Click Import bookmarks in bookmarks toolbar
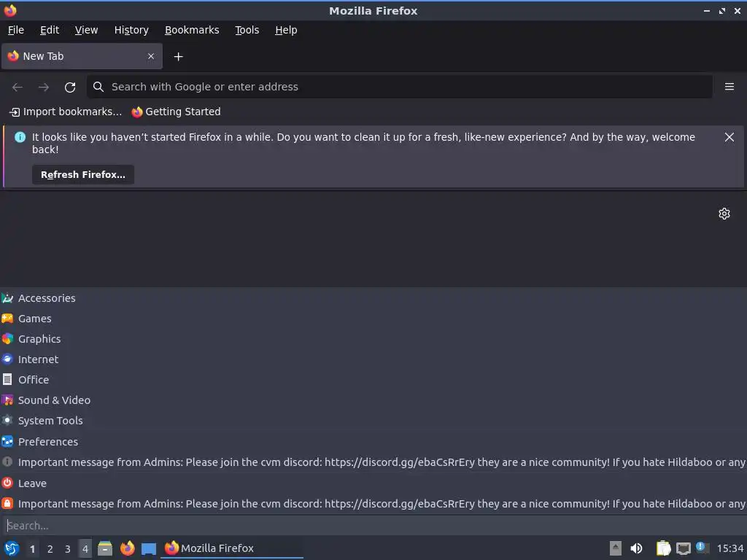Viewport: 747px width, 560px height. pyautogui.click(x=66, y=112)
